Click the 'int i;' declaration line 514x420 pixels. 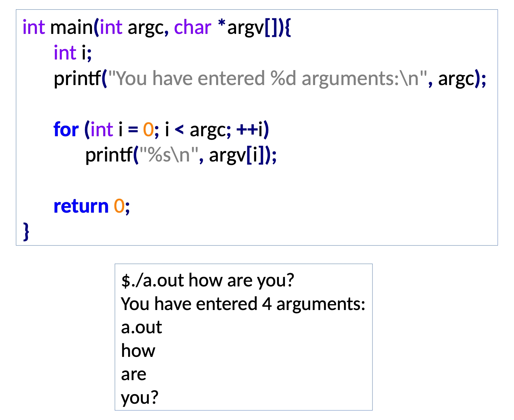click(x=73, y=53)
